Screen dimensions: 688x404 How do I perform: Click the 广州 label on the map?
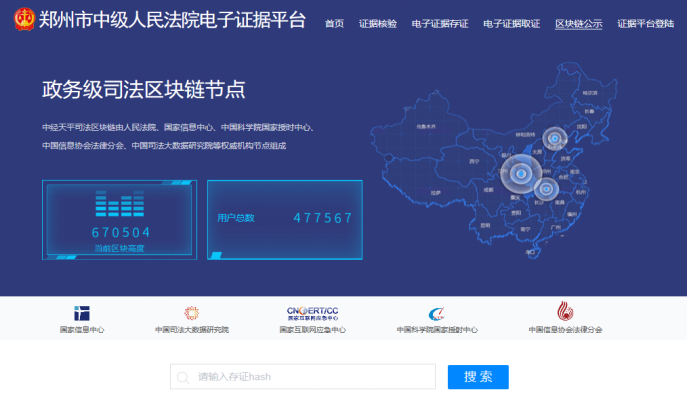pyautogui.click(x=555, y=227)
